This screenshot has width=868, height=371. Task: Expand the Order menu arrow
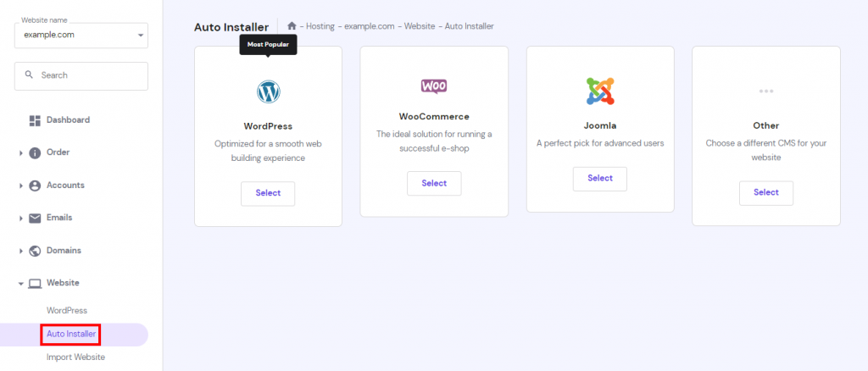21,153
